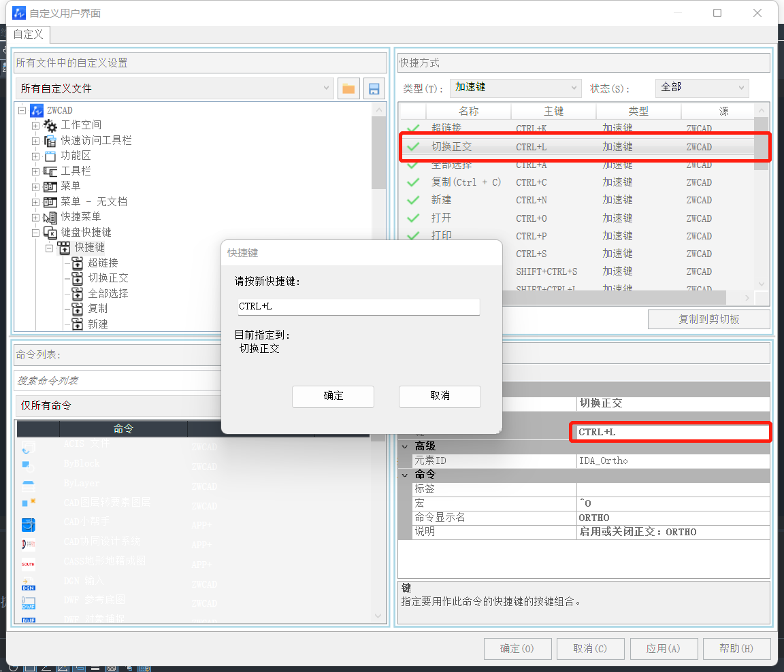Collapse the 命令 property section
The width and height of the screenshot is (784, 672).
coord(405,475)
